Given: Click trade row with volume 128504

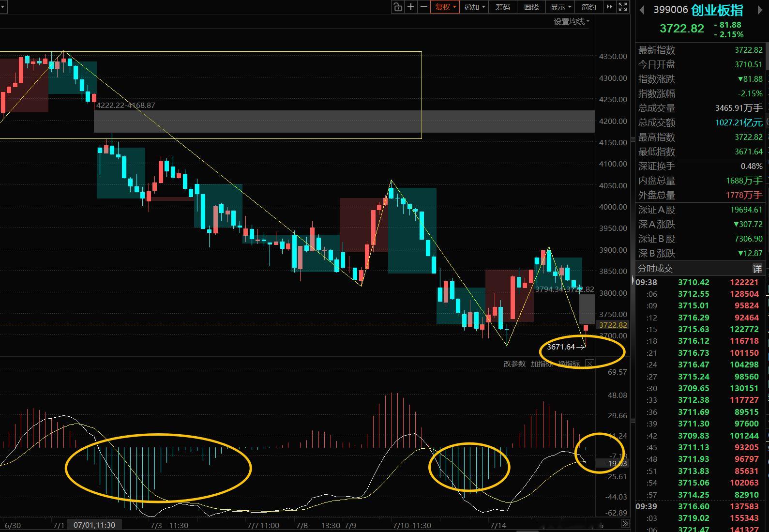Looking at the screenshot, I should pos(700,294).
